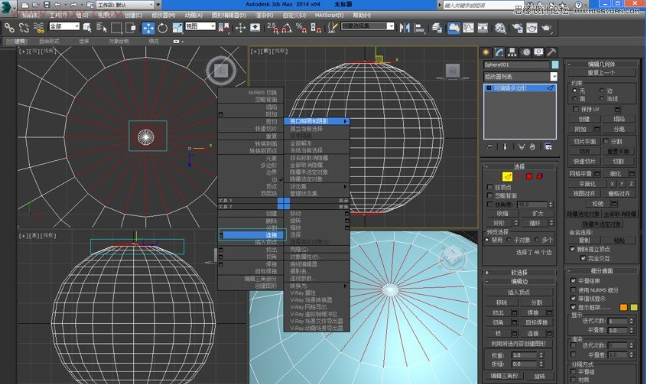Open the Render Setup icon

[x=517, y=28]
